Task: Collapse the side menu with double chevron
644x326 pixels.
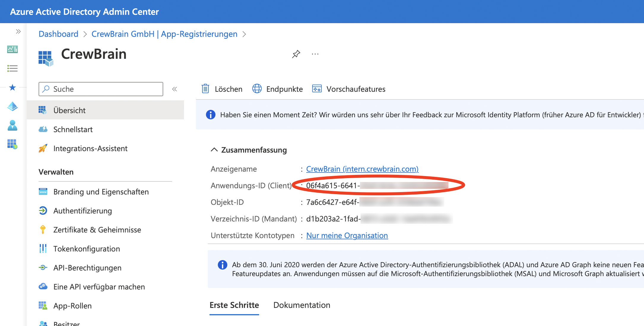Action: 175,89
